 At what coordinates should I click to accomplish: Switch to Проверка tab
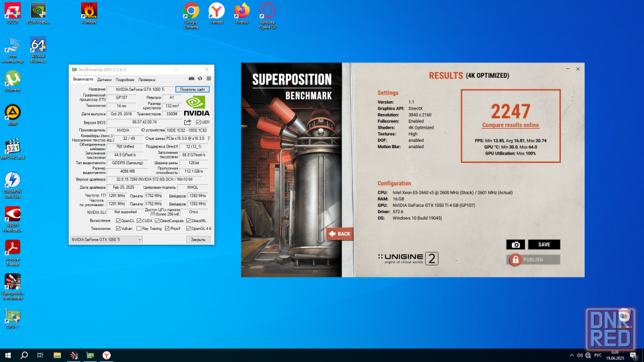tap(147, 80)
